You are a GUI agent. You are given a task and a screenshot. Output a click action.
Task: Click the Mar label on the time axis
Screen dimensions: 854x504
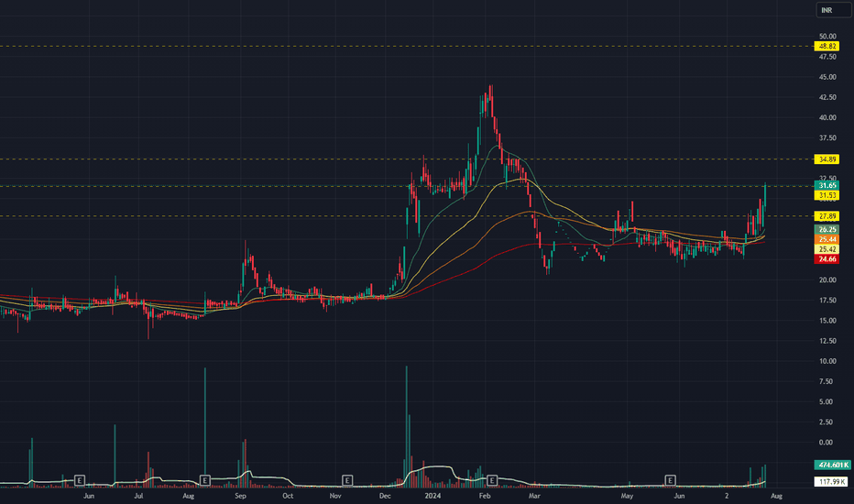point(533,497)
